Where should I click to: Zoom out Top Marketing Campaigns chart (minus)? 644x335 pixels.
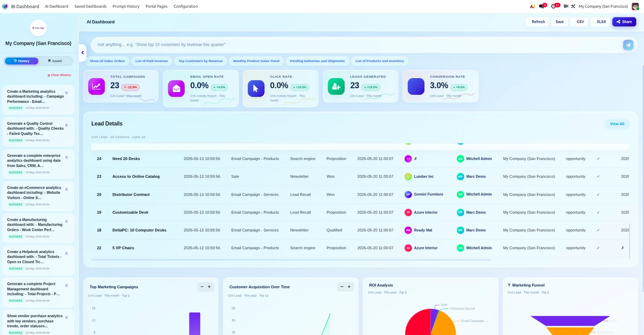tap(202, 287)
